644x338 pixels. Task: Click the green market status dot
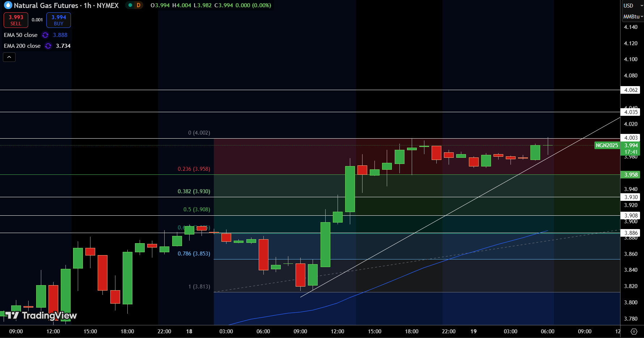(130, 5)
